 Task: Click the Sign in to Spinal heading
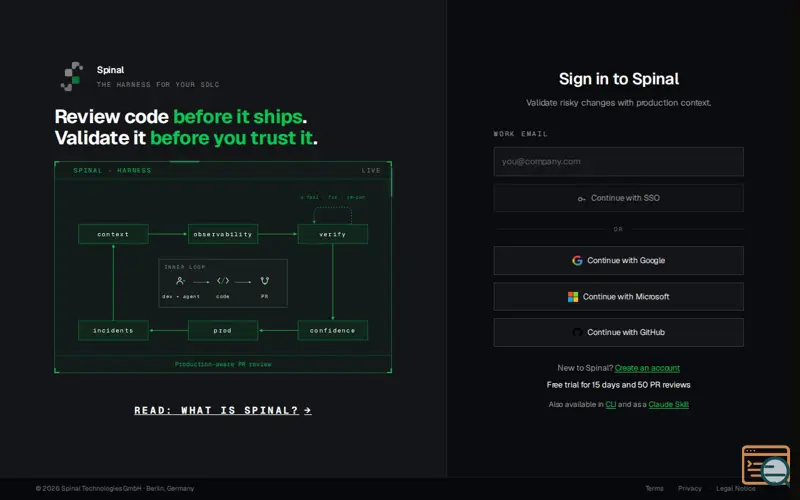pos(619,79)
